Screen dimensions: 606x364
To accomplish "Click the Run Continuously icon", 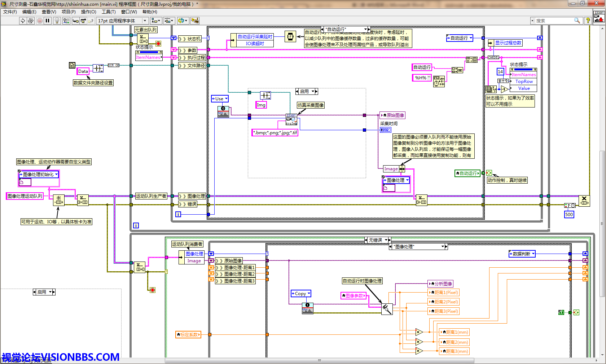I will [31, 21].
